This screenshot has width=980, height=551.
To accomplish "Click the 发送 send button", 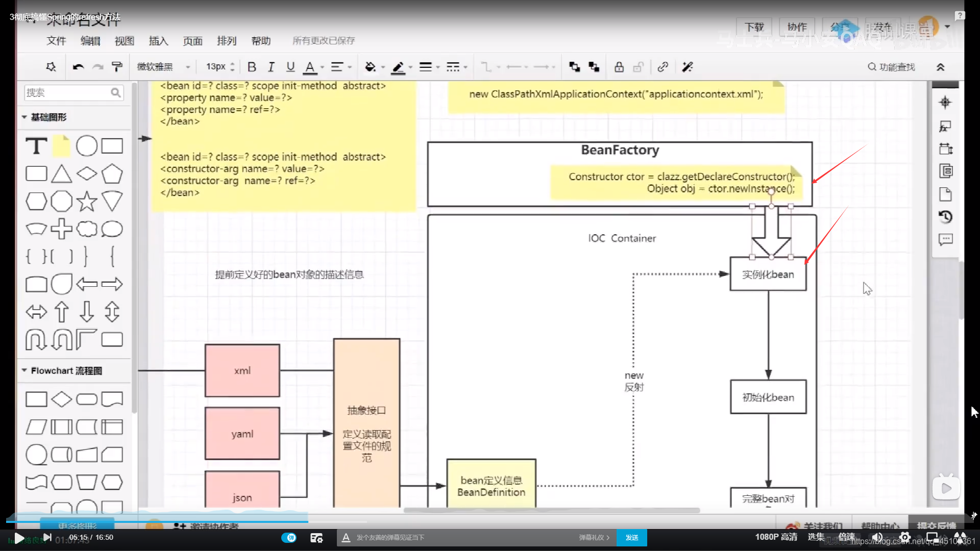I will [x=632, y=537].
